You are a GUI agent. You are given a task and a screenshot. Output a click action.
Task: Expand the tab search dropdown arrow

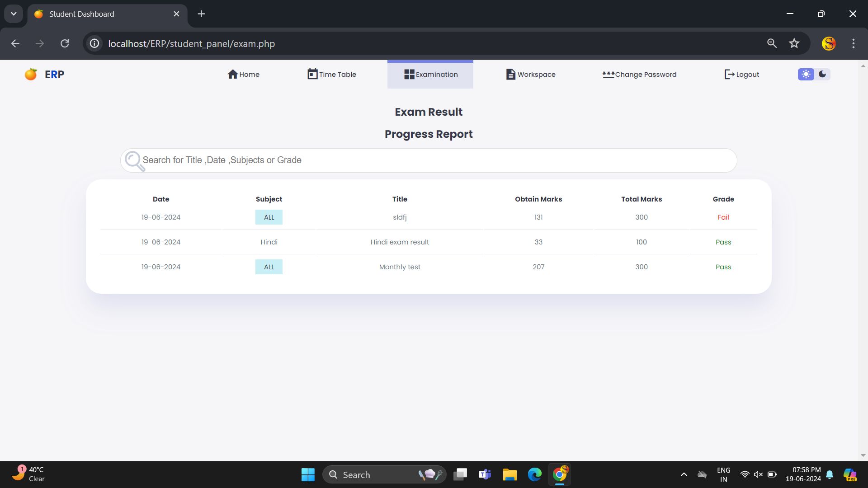point(14,14)
